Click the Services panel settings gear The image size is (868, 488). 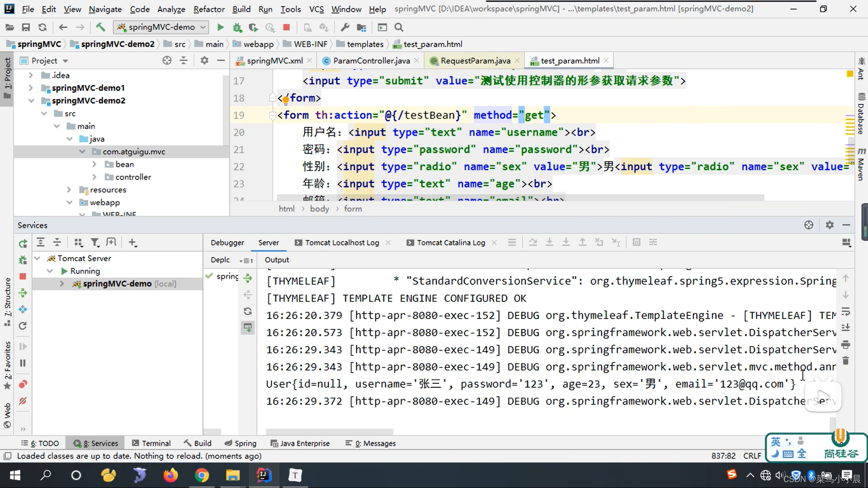coord(830,225)
